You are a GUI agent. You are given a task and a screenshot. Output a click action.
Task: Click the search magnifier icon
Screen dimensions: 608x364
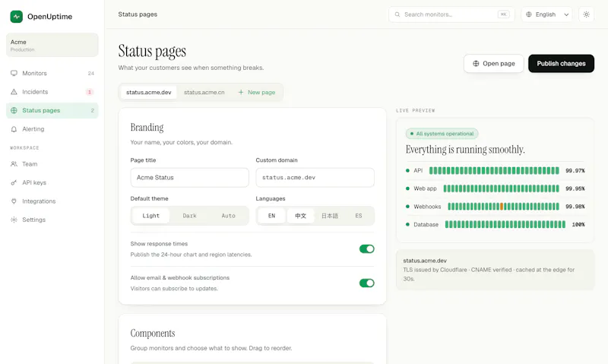pyautogui.click(x=397, y=14)
